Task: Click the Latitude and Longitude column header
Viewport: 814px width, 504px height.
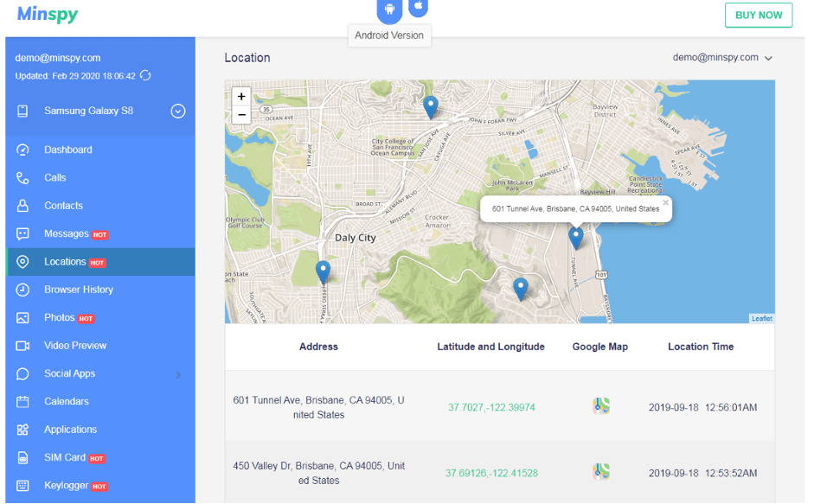Action: pyautogui.click(x=490, y=347)
